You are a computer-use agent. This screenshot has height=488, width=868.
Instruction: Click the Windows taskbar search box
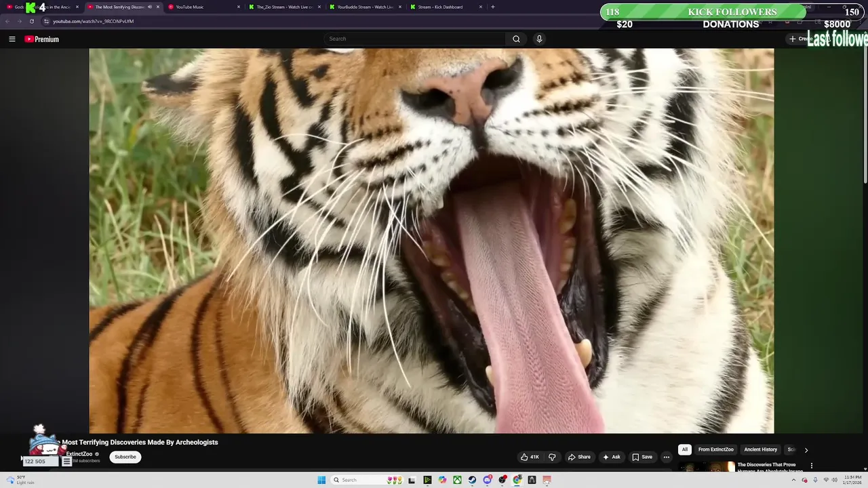pyautogui.click(x=367, y=480)
